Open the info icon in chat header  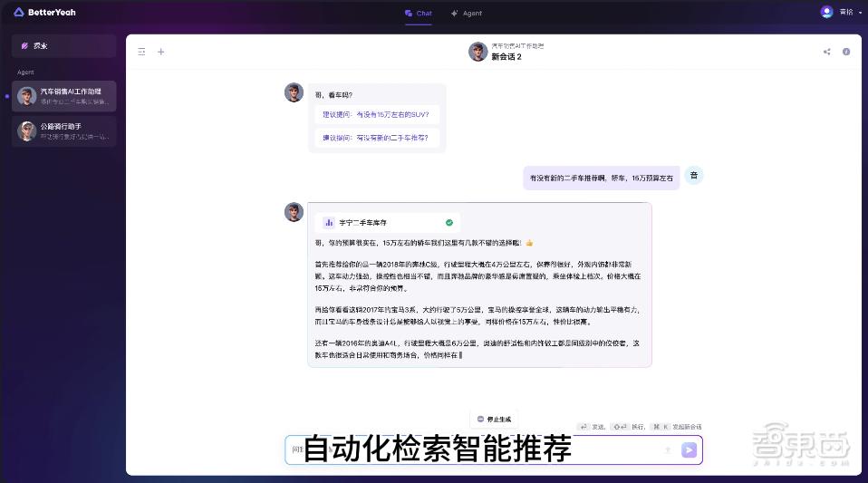(846, 52)
